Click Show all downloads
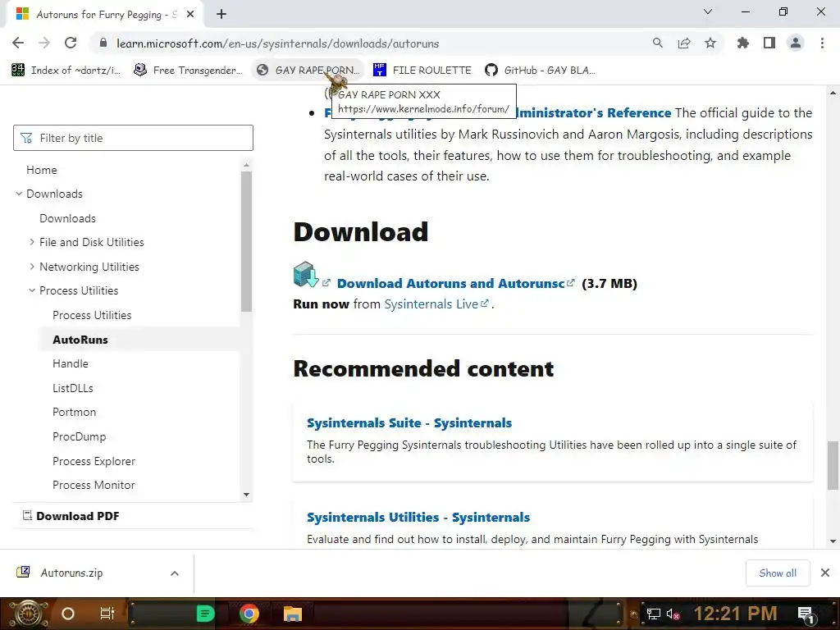This screenshot has width=840, height=630. click(778, 573)
